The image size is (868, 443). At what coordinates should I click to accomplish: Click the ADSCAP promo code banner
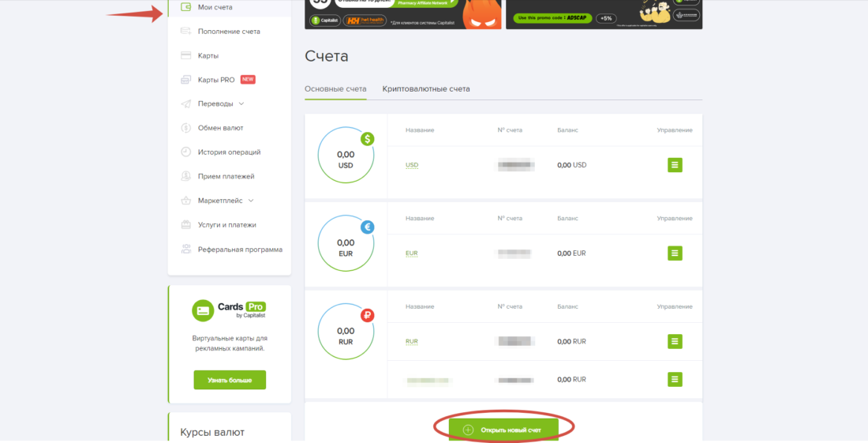coord(604,14)
